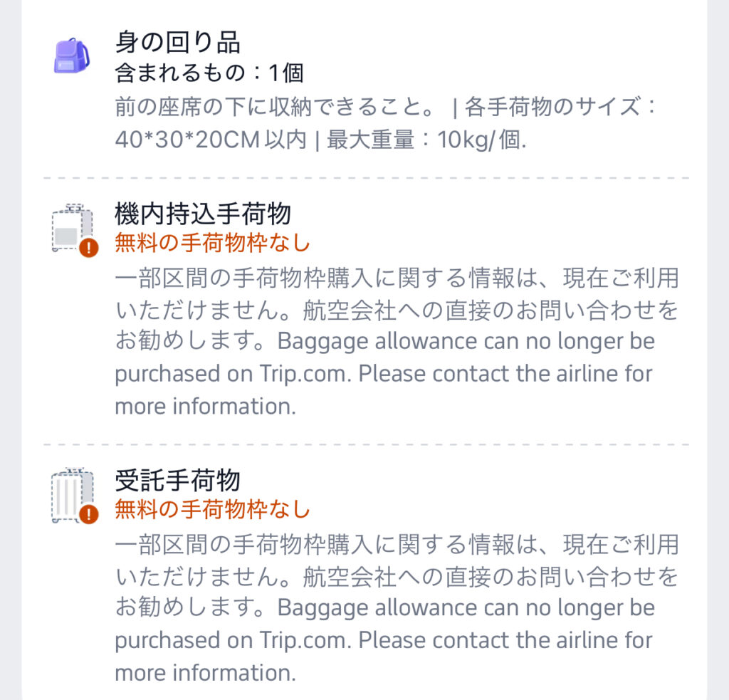This screenshot has height=700, width=729.
Task: Click the orange warning badge on carry-on icon
Action: [88, 247]
